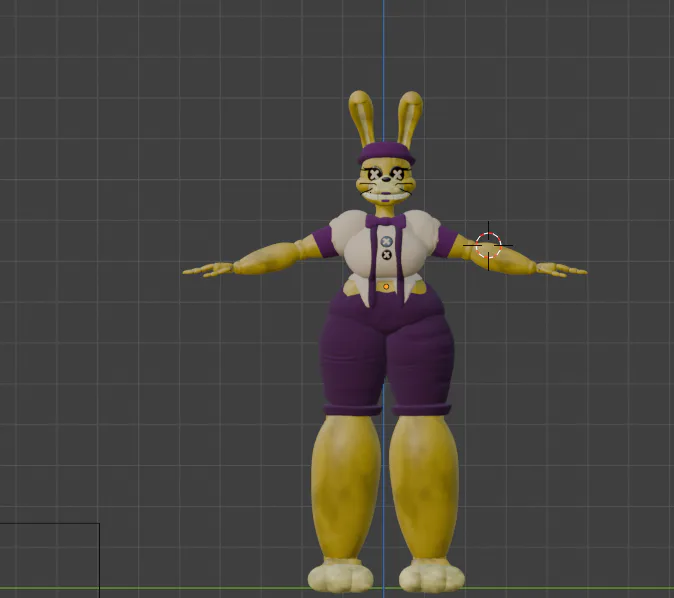Image resolution: width=674 pixels, height=598 pixels.
Task: Click the black X button on shirt
Action: (x=387, y=255)
